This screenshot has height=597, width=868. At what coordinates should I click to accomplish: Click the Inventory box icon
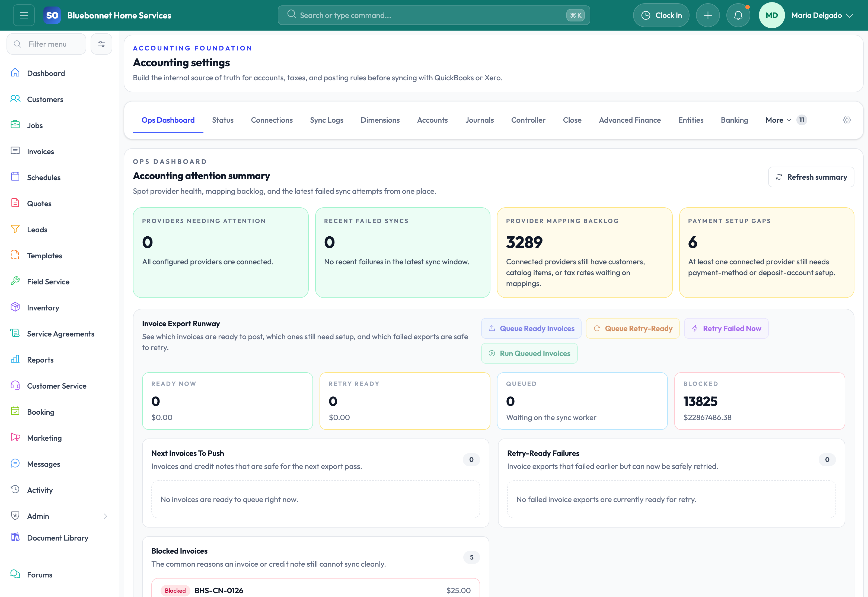tap(15, 307)
